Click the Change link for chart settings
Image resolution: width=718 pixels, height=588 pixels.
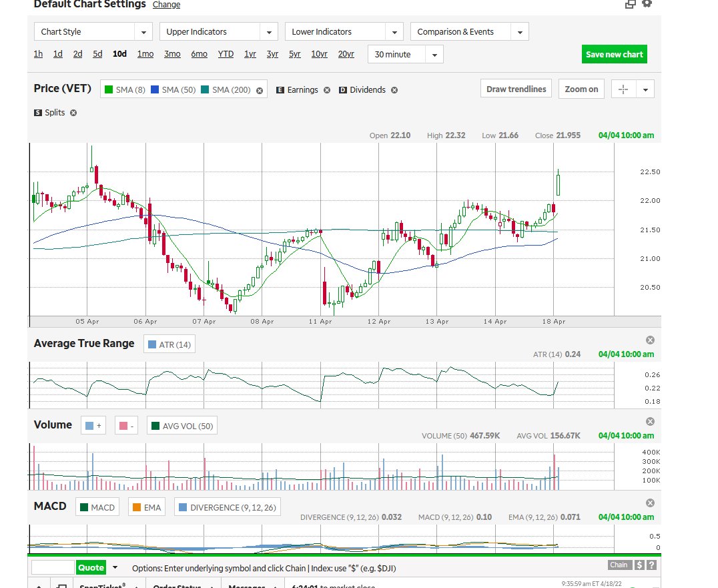click(166, 5)
